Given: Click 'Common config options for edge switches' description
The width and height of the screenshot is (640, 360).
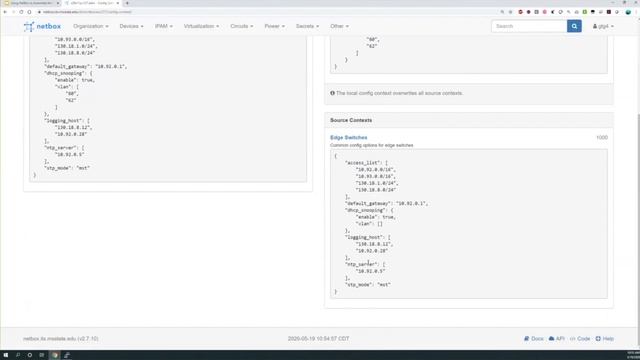Looking at the screenshot, I should click(x=371, y=145).
